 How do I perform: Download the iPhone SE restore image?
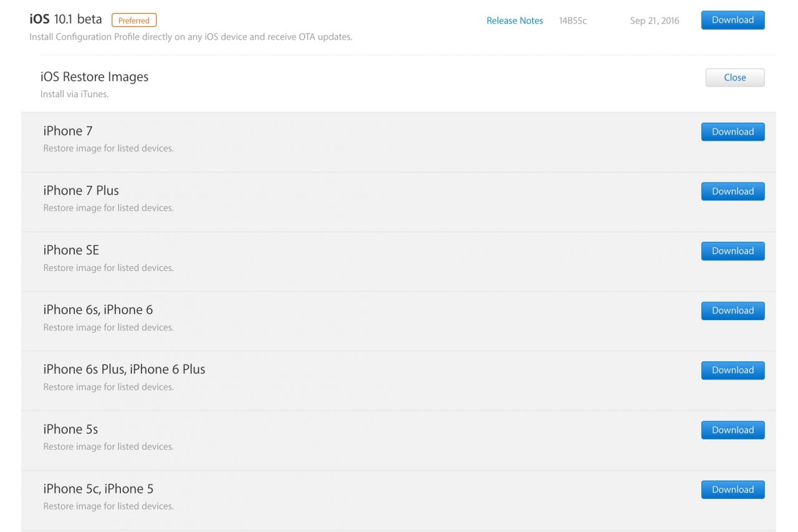[733, 251]
